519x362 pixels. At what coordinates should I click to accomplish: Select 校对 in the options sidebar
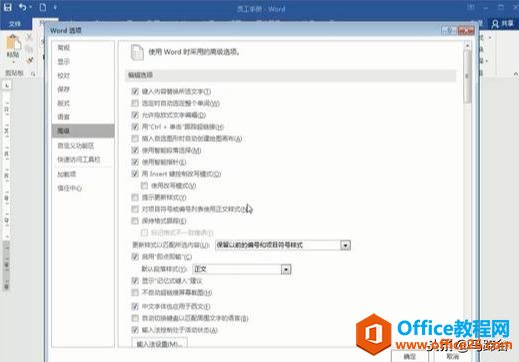coord(64,76)
